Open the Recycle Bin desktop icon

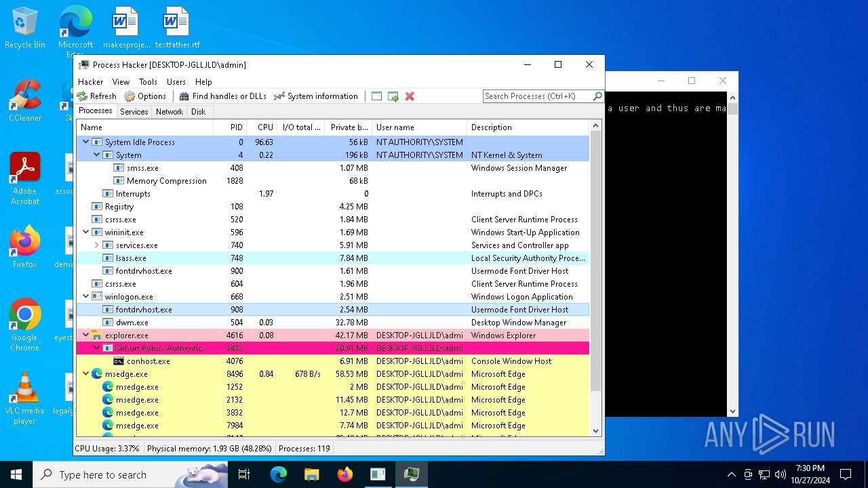click(25, 28)
